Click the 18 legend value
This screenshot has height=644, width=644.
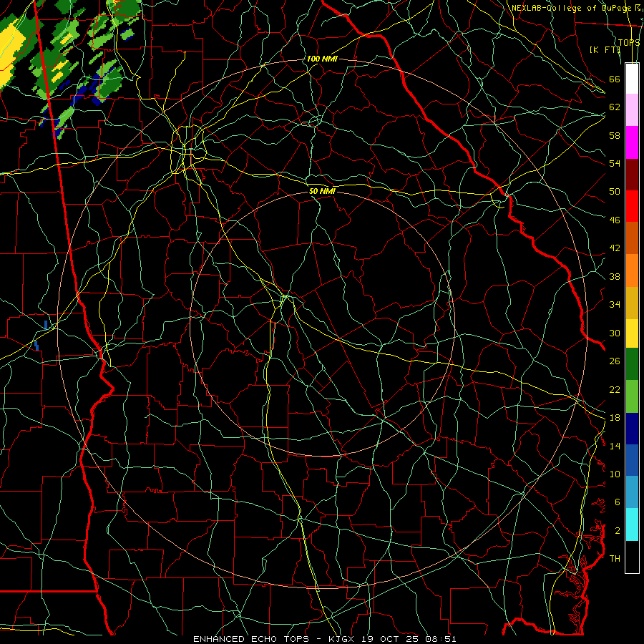tap(615, 418)
